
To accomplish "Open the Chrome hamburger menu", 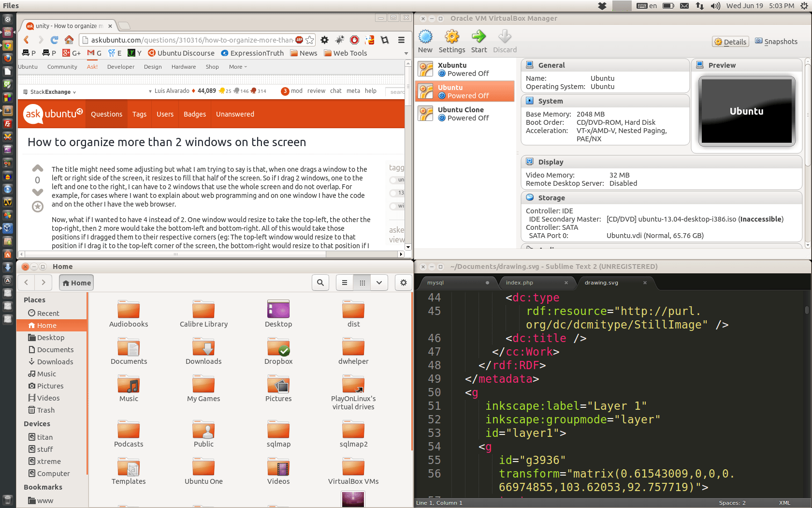I will [x=401, y=40].
